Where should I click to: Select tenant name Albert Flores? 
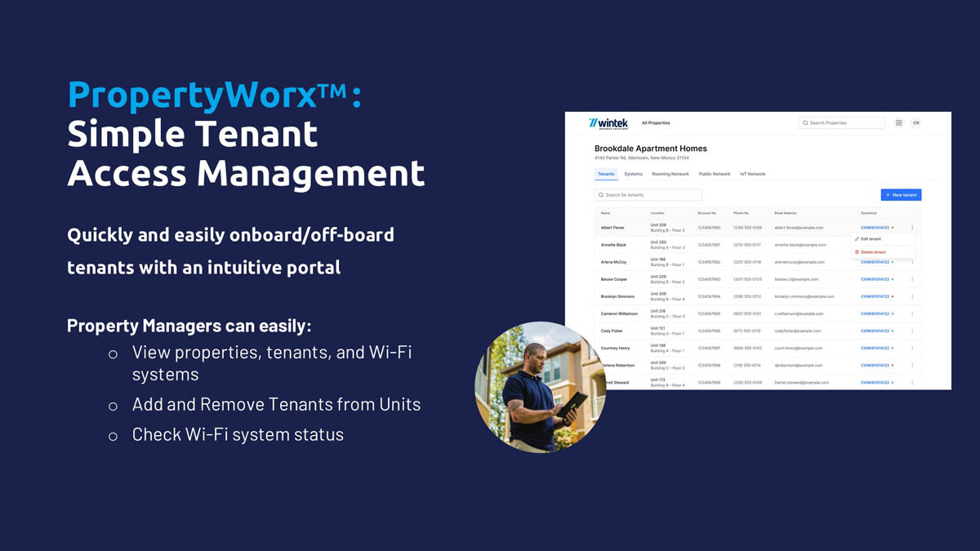tap(612, 228)
